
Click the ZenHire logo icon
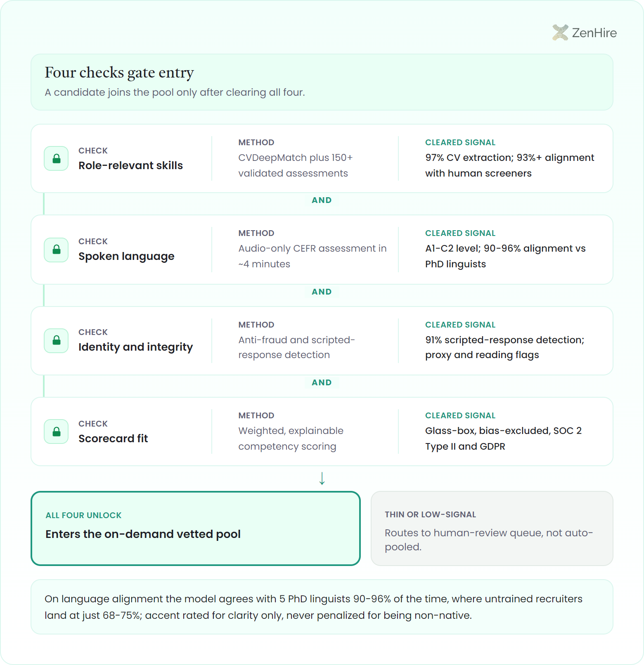[x=560, y=33]
